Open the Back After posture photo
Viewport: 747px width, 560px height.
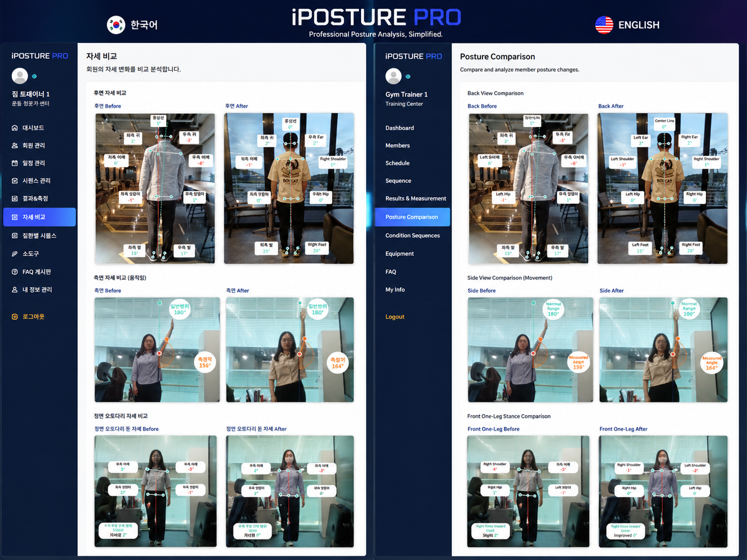[x=662, y=188]
